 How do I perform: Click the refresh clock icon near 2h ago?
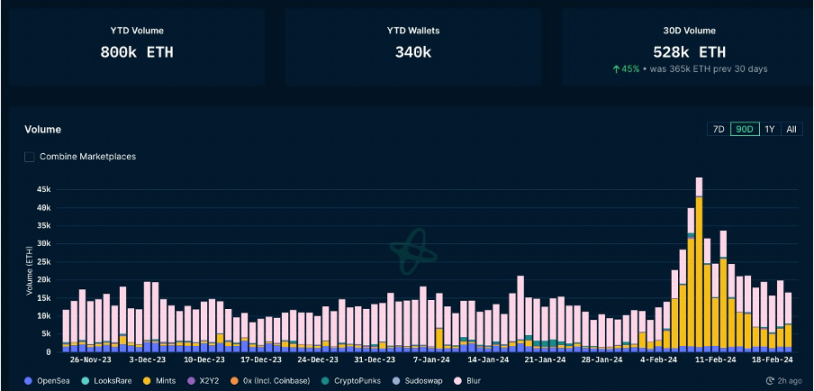pyautogui.click(x=769, y=381)
